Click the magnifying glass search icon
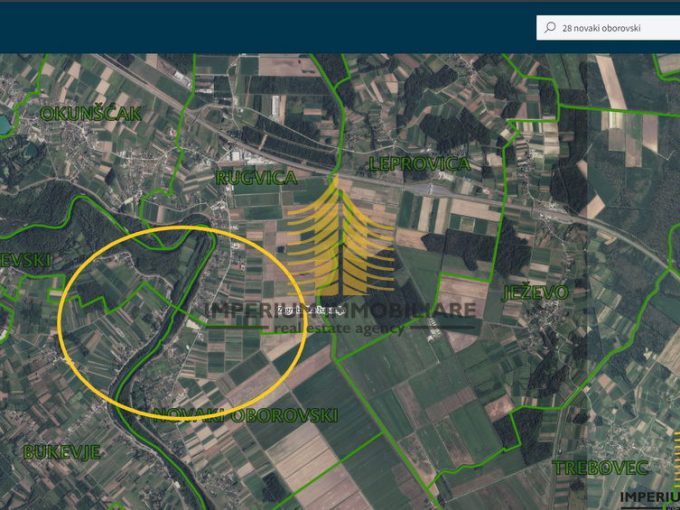The image size is (680, 510). 549,28
